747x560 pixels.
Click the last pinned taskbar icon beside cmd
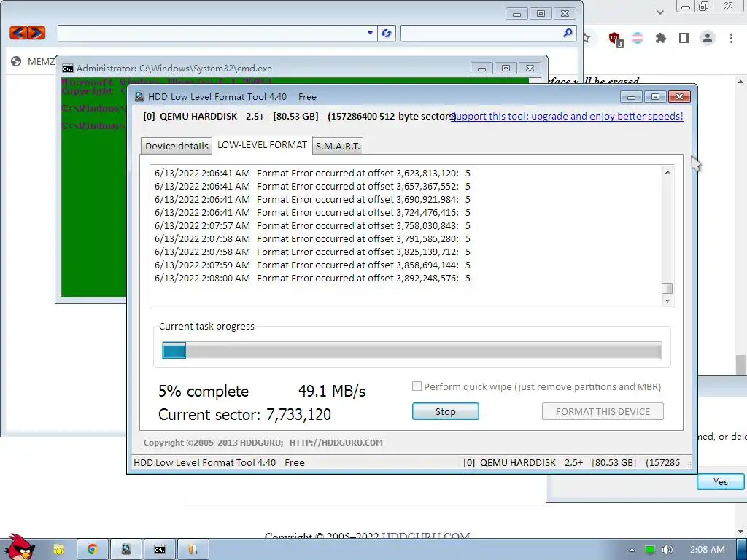pos(193,550)
